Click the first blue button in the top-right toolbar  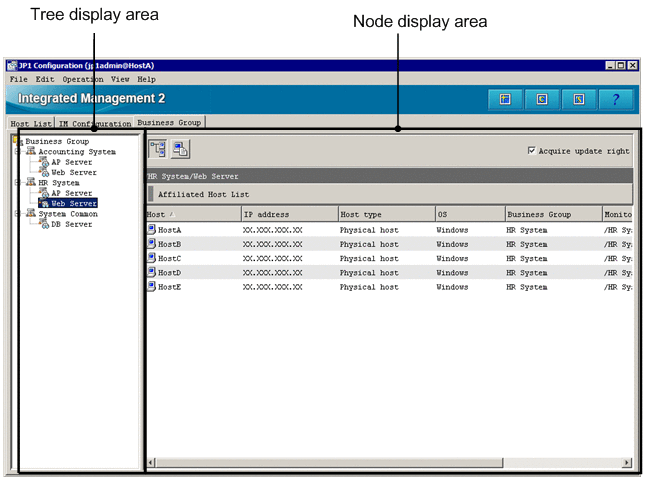(x=505, y=99)
